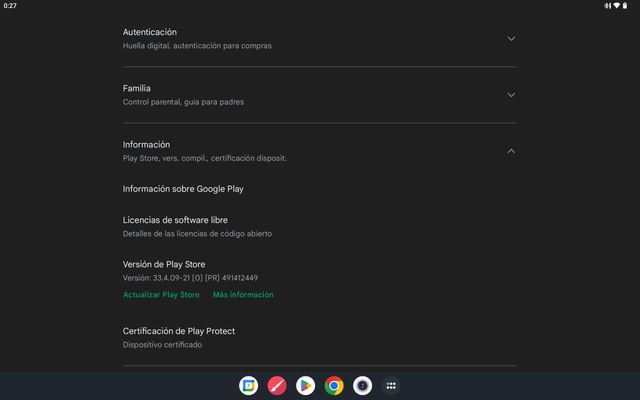Click the Dispositivo certificado text
Screen dimensions: 640x400
pyautogui.click(x=162, y=345)
